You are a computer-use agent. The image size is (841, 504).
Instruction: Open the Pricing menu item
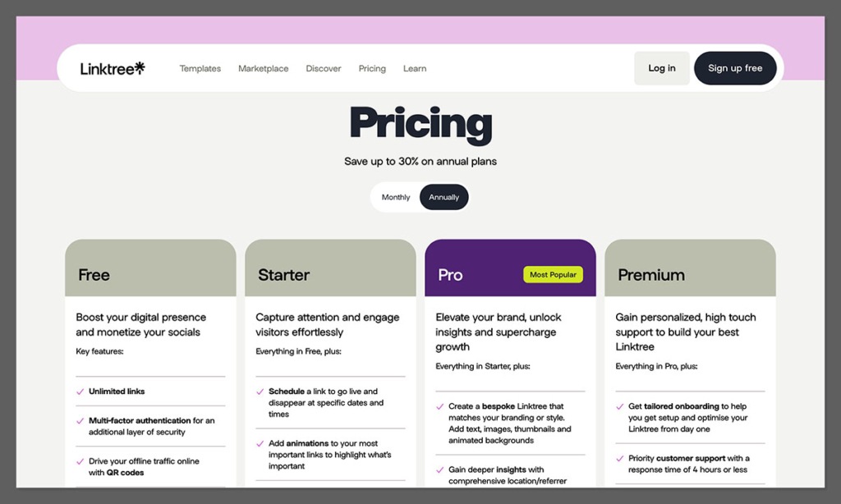(372, 69)
